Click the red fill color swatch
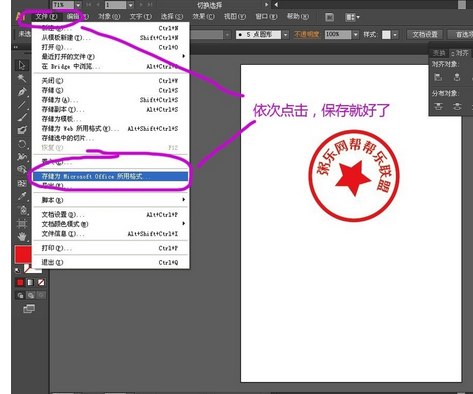 [x=23, y=254]
